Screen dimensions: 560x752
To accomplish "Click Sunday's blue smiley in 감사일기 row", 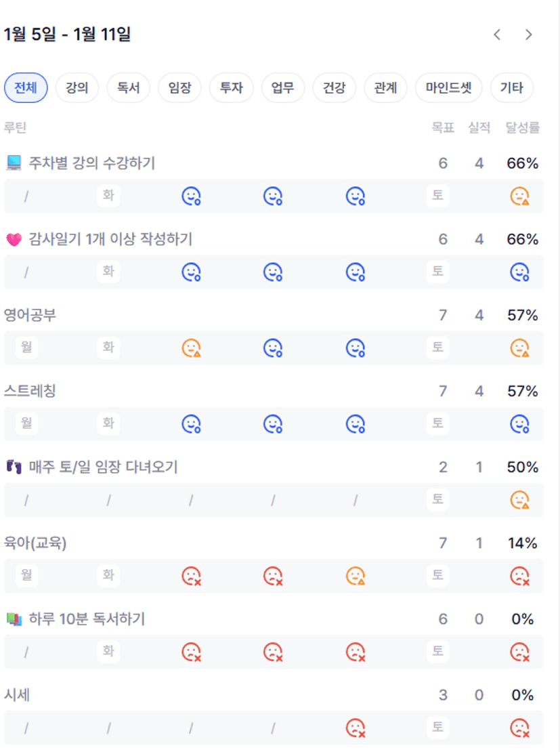I will coord(519,272).
